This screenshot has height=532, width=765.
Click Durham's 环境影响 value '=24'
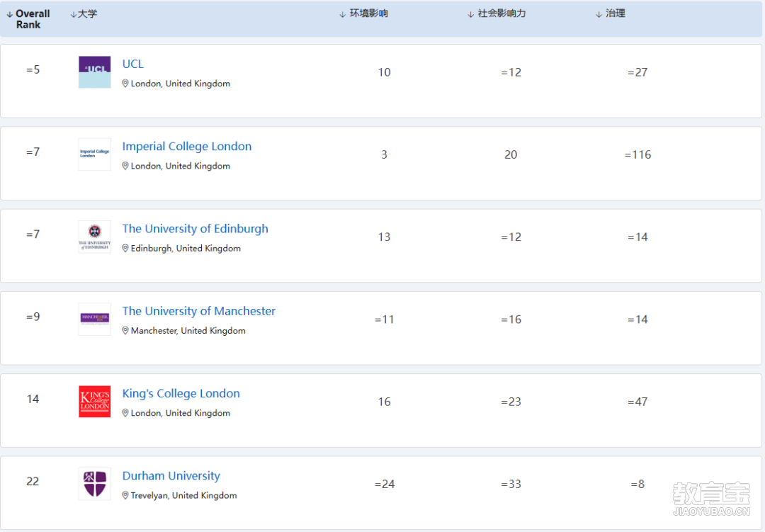tap(385, 484)
